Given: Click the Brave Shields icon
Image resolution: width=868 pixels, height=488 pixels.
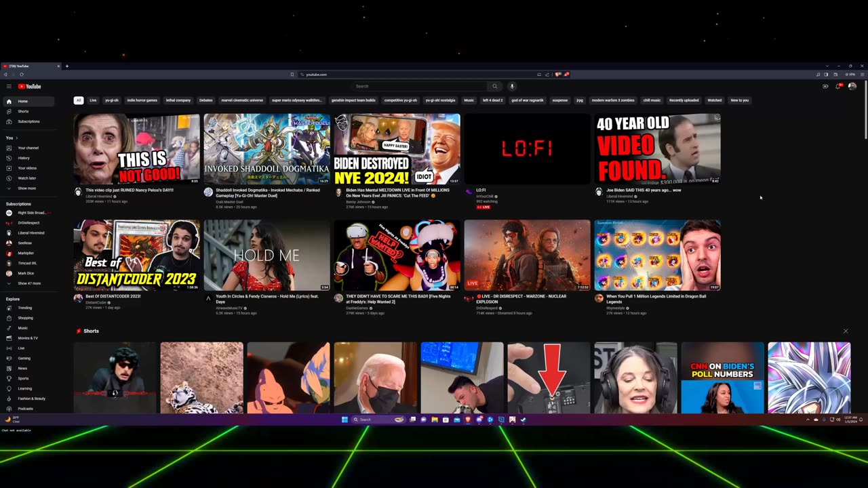Looking at the screenshot, I should (558, 74).
